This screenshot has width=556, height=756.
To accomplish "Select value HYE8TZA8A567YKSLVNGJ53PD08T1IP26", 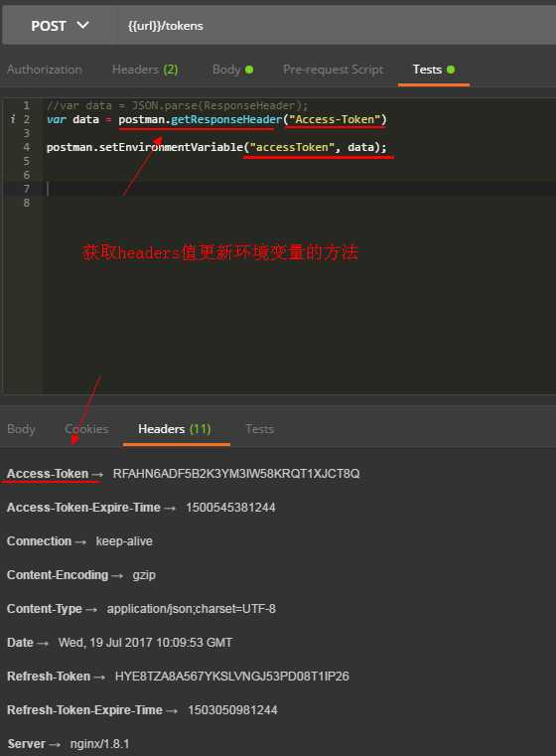I will (x=231, y=676).
